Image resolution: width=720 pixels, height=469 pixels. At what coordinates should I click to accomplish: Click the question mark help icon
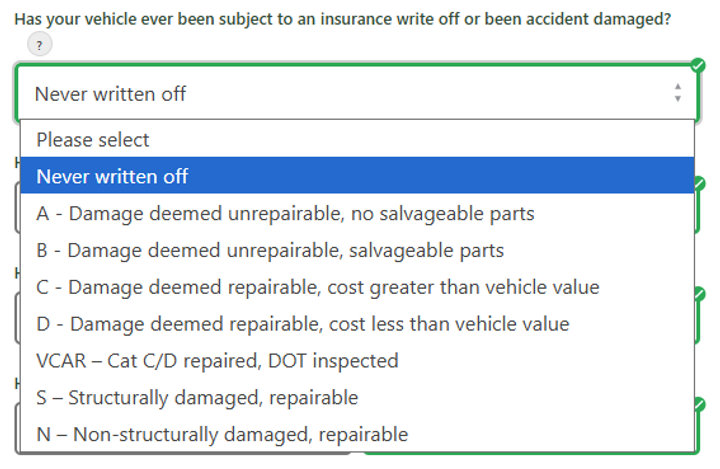(40, 44)
